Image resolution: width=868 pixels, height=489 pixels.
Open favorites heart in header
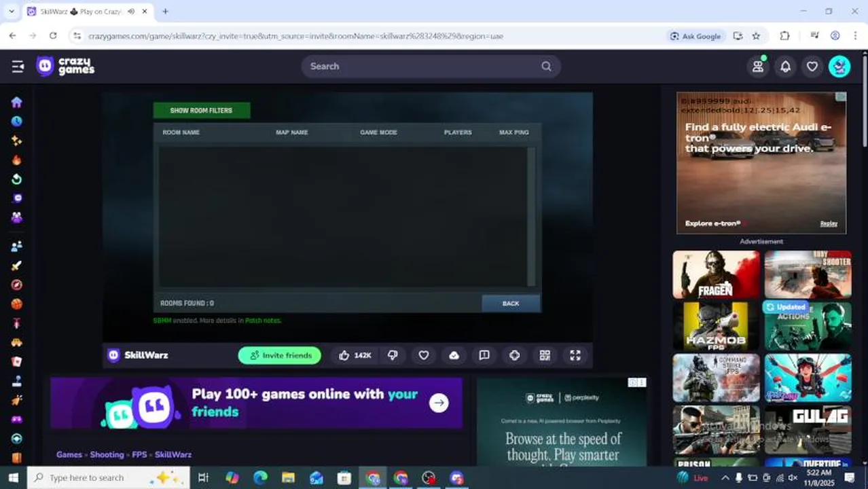click(812, 66)
